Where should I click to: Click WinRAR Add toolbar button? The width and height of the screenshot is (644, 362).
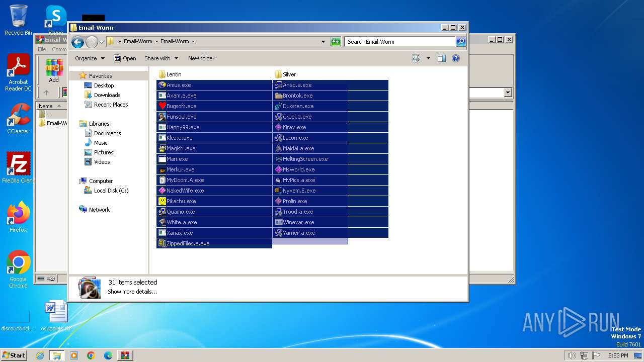coord(54,70)
